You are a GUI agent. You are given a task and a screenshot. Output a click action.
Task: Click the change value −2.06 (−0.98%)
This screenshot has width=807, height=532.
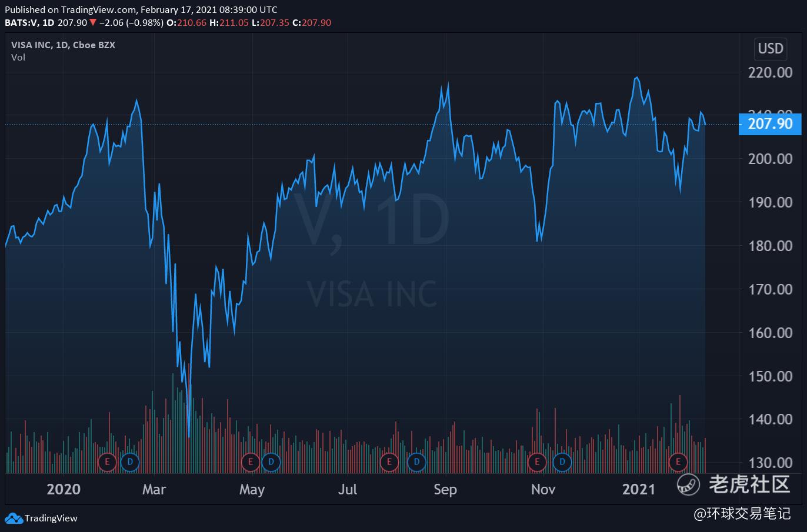pos(131,23)
